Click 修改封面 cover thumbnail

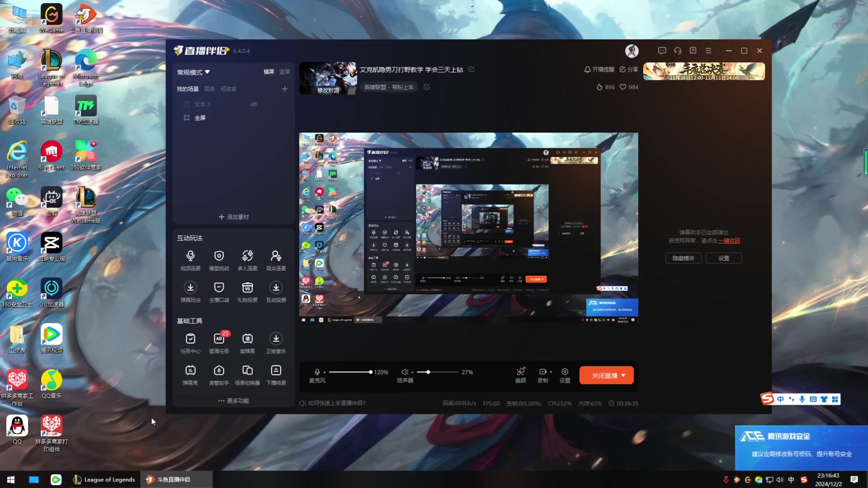pyautogui.click(x=328, y=78)
